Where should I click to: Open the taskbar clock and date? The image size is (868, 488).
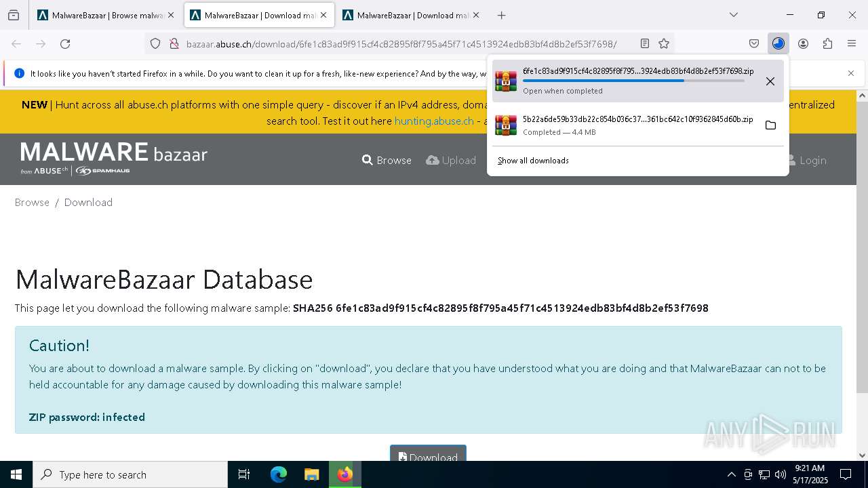point(809,474)
